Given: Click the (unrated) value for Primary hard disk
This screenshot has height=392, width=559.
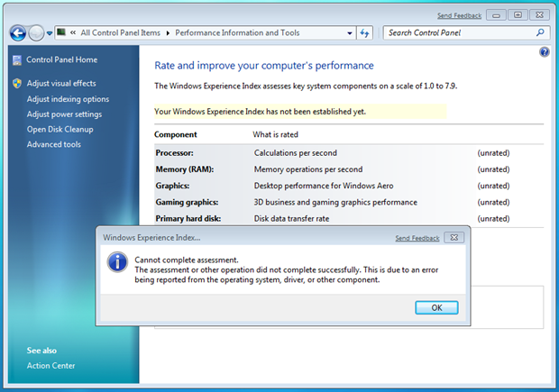Looking at the screenshot, I should [x=493, y=218].
